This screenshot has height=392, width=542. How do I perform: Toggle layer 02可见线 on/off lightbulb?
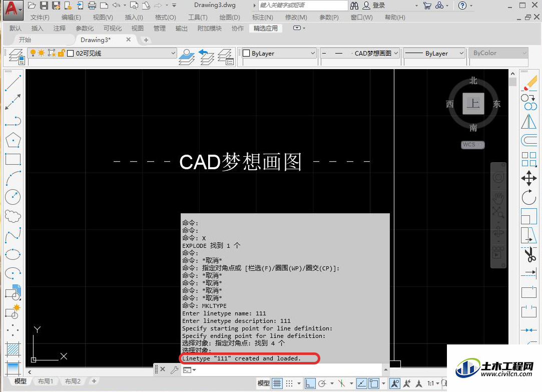click(33, 53)
